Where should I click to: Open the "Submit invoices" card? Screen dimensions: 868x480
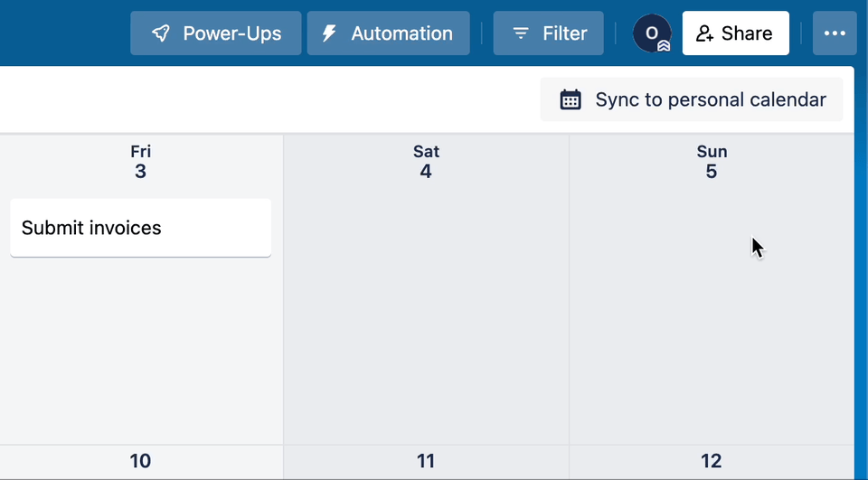coord(140,228)
